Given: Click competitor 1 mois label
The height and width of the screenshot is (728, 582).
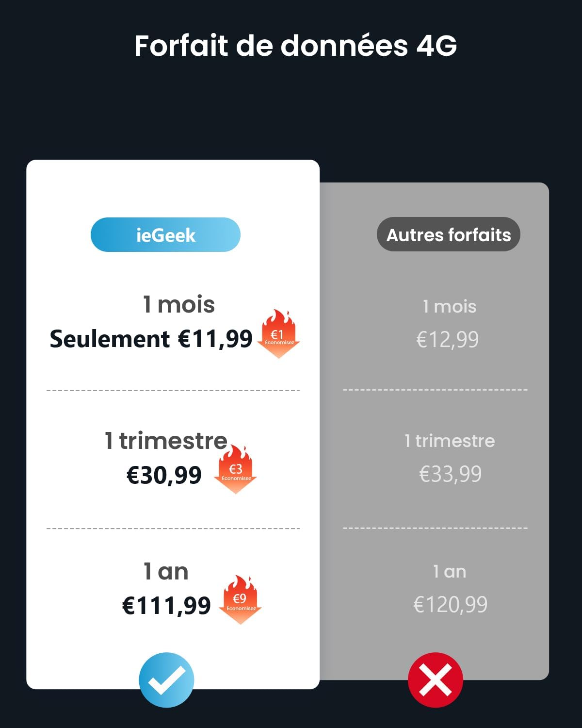Looking at the screenshot, I should (x=449, y=307).
